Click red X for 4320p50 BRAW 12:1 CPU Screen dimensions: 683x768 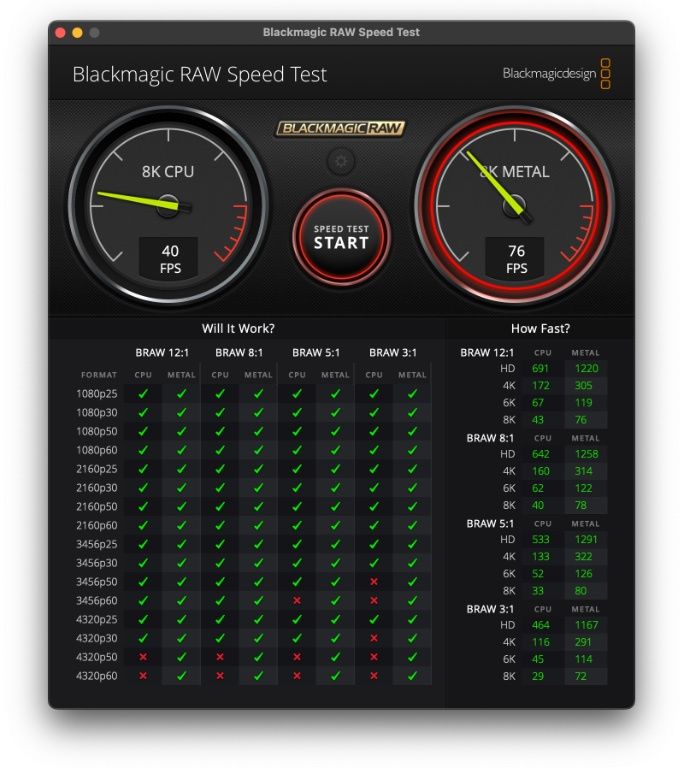(x=143, y=657)
